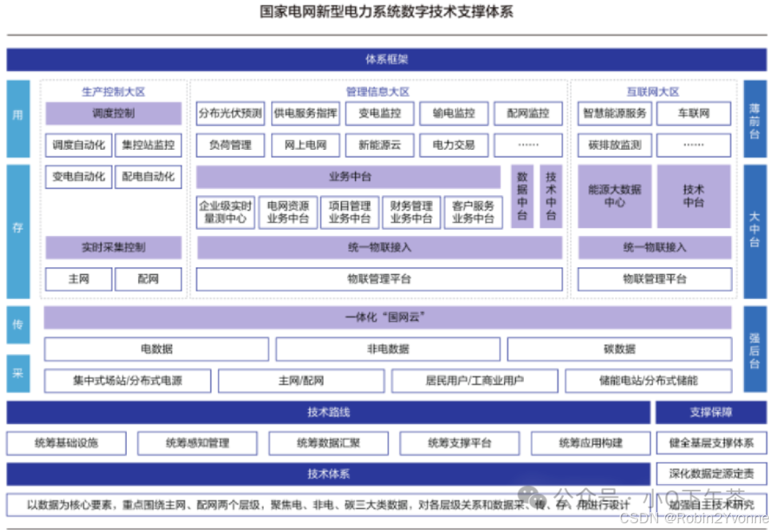Click 物联管理平台 in the 管理信息大区
This screenshot has width=772, height=532.
coord(380,279)
